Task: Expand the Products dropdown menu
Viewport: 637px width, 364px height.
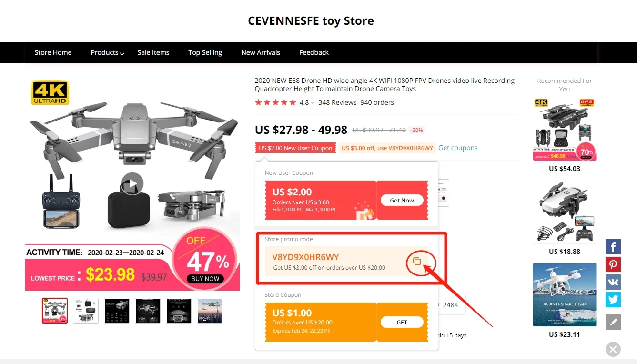Action: click(x=108, y=52)
